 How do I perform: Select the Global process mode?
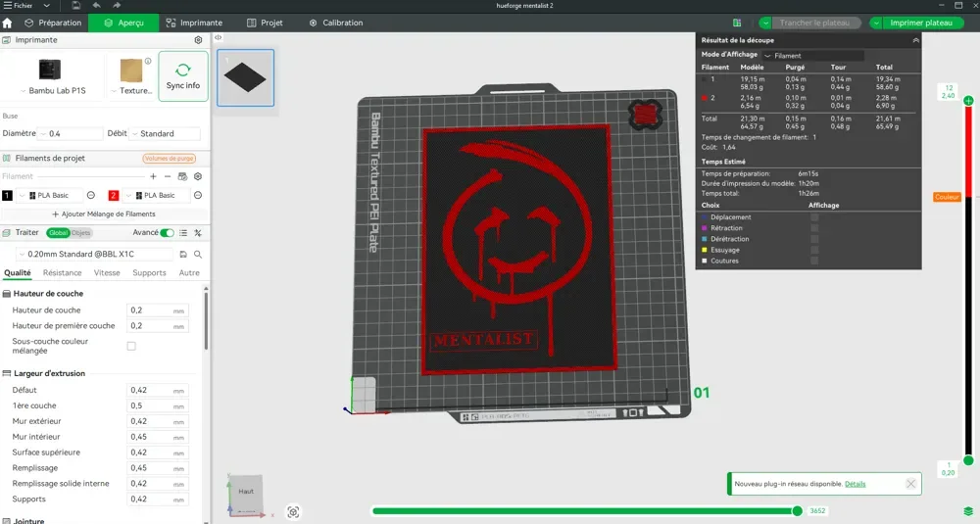pos(58,233)
